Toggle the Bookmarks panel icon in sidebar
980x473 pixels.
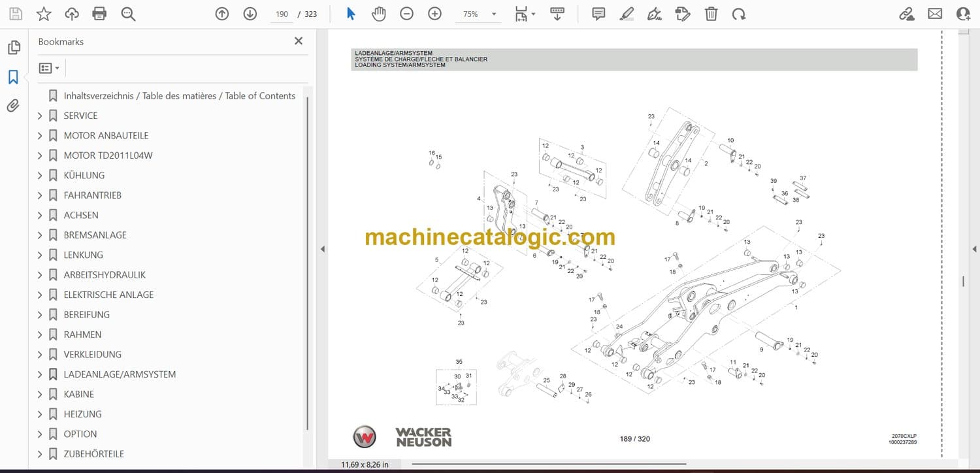[x=13, y=77]
